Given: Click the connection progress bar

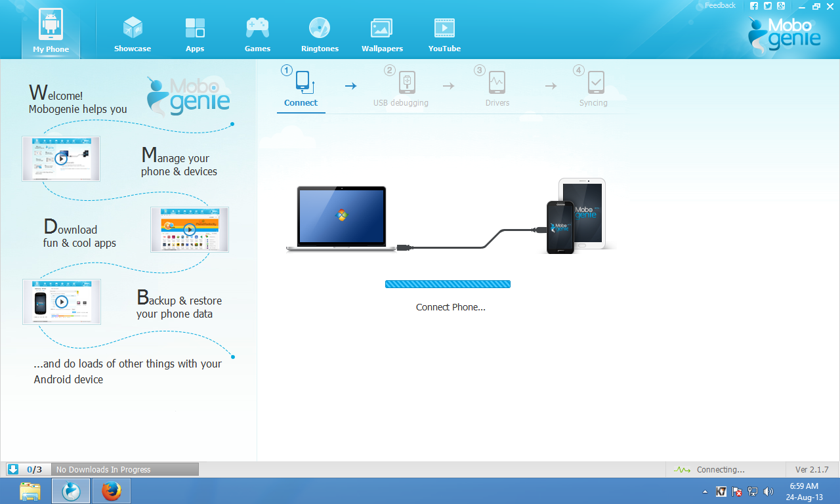Looking at the screenshot, I should pos(448,284).
